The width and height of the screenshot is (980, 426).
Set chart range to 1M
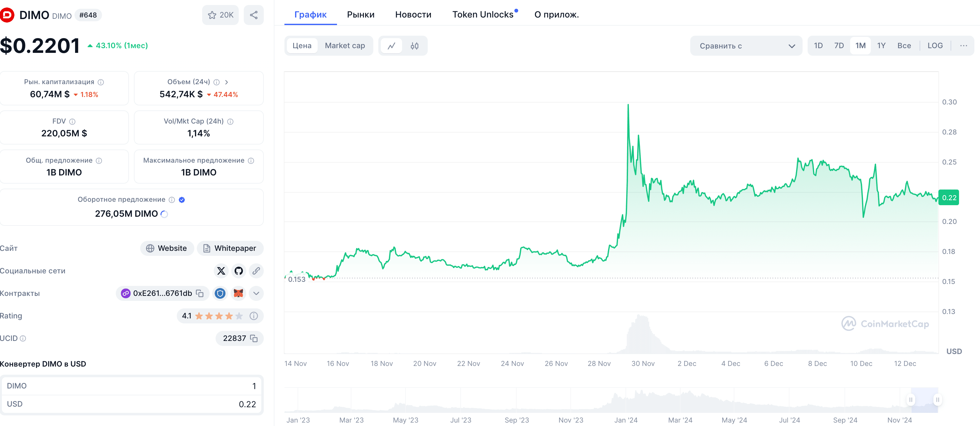coord(860,46)
